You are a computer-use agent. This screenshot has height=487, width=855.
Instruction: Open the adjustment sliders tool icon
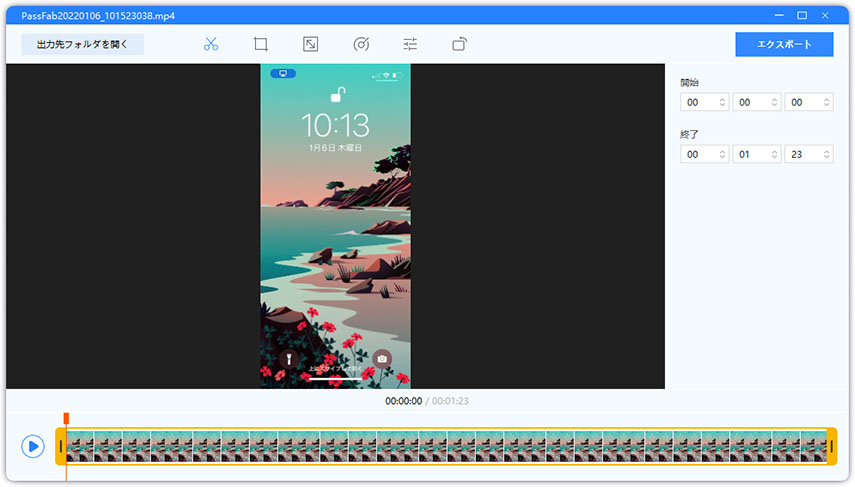click(x=410, y=44)
